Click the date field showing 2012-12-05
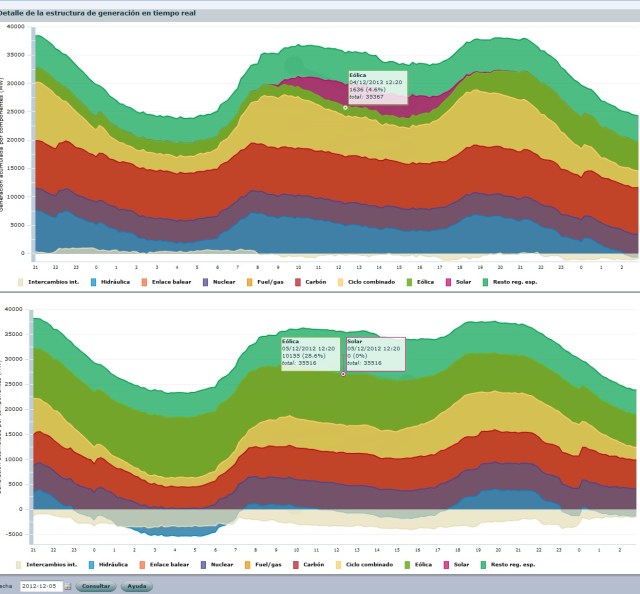640x594 pixels. coord(41,586)
